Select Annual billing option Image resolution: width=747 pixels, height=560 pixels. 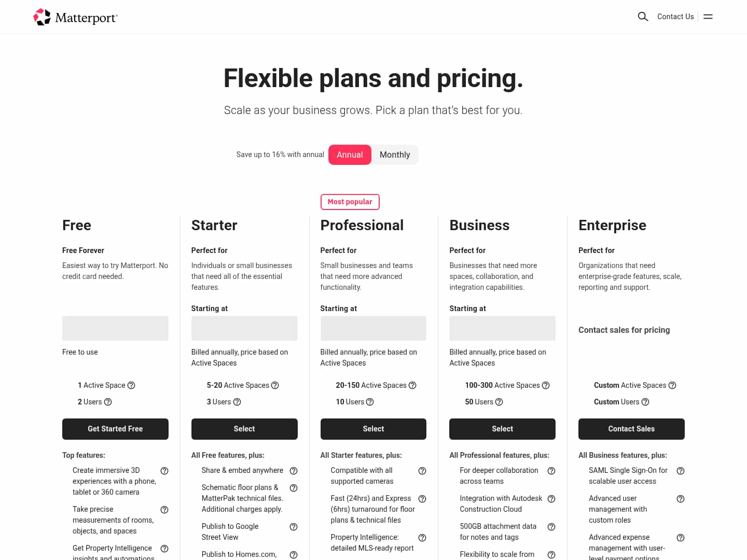[350, 155]
